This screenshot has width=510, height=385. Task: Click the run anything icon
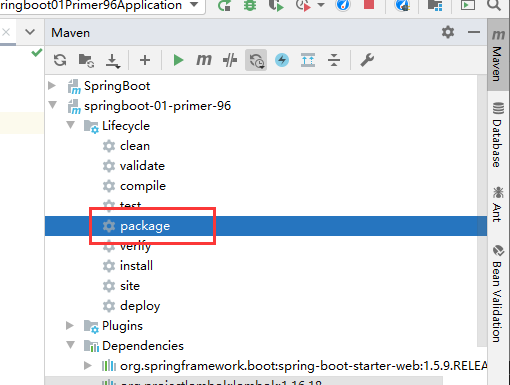point(468,5)
